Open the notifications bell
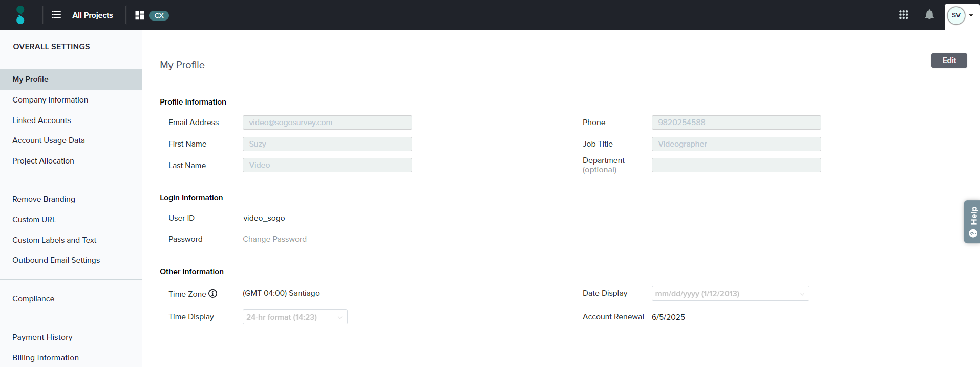This screenshot has width=980, height=367. coord(929,15)
